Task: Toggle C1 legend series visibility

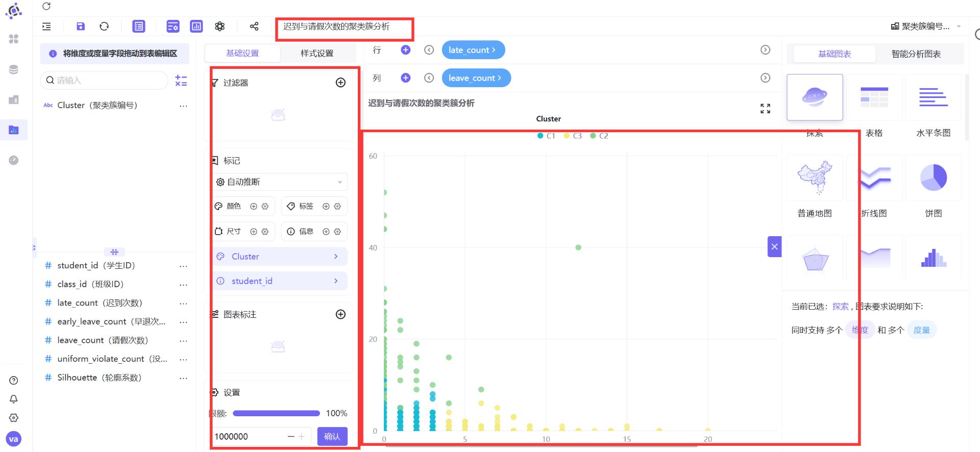Action: coord(546,136)
